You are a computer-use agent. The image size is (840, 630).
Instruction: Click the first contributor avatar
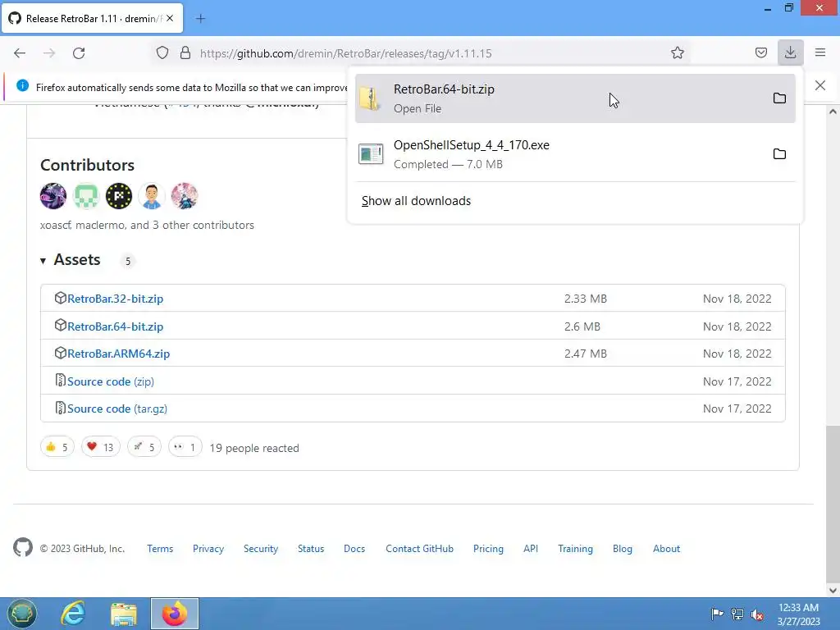coord(53,195)
